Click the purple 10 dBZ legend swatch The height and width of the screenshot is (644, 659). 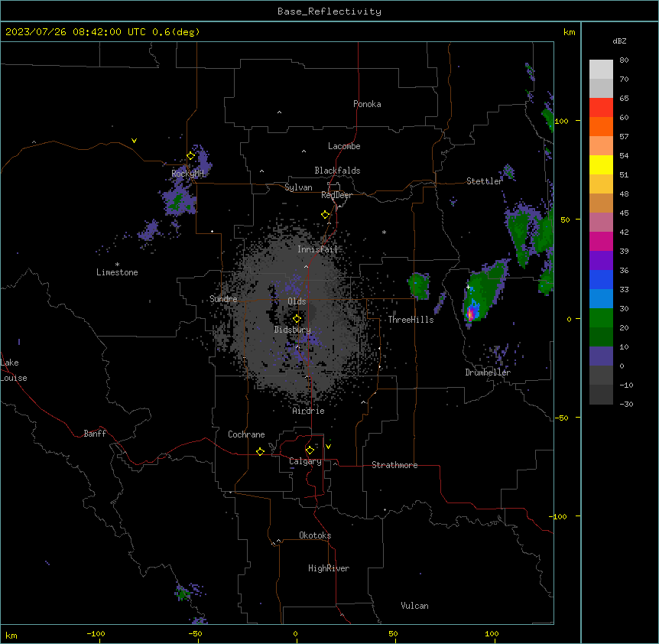coord(601,356)
